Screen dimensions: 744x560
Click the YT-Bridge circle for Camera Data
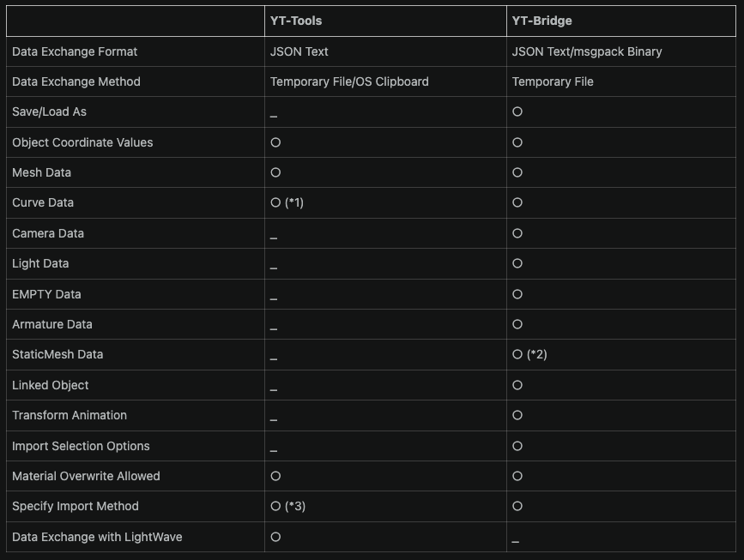pos(517,233)
